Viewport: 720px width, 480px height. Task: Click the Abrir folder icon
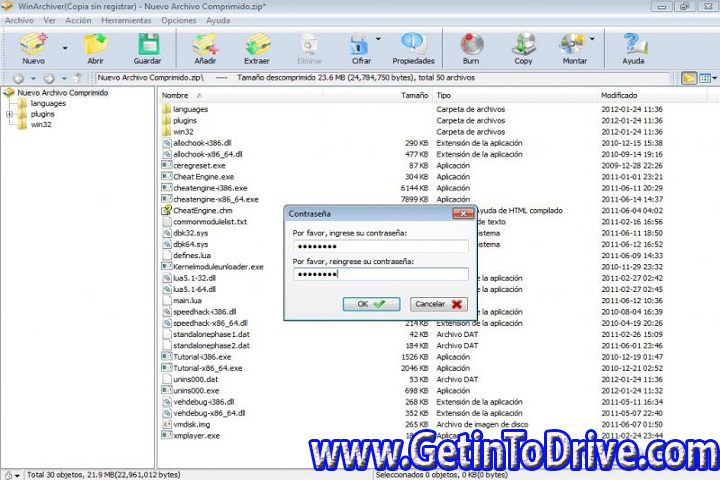tap(96, 44)
